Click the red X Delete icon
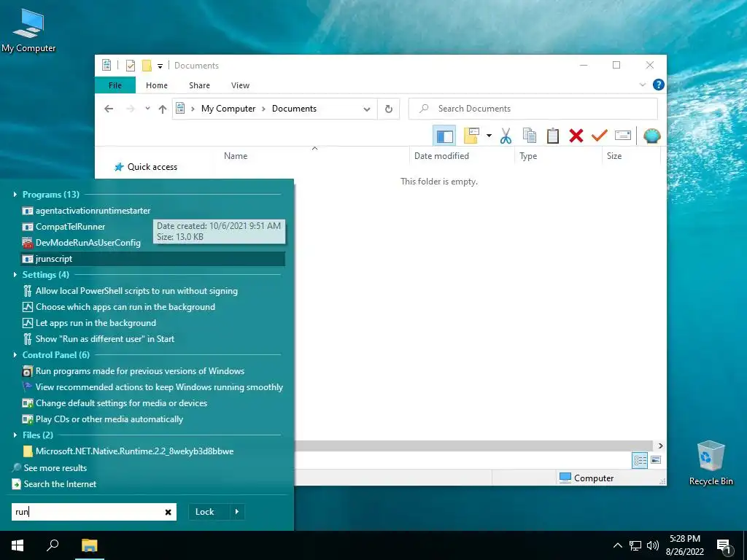Image resolution: width=747 pixels, height=560 pixels. pos(576,136)
